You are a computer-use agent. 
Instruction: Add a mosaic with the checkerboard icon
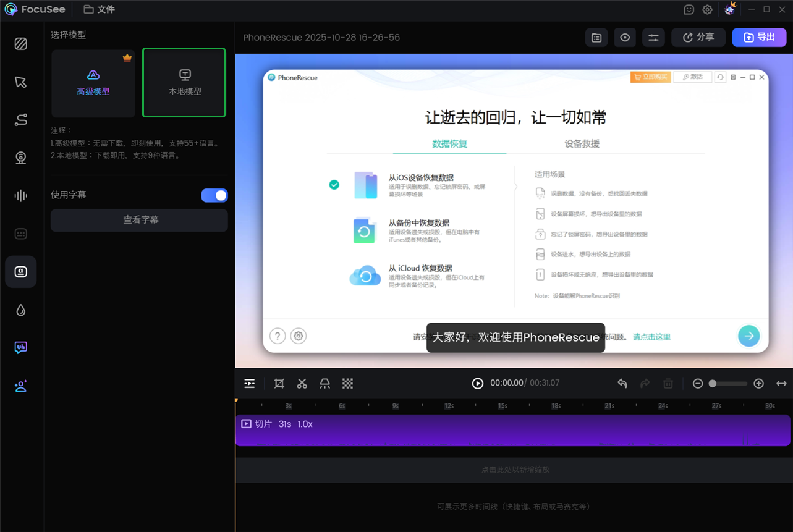coord(348,384)
